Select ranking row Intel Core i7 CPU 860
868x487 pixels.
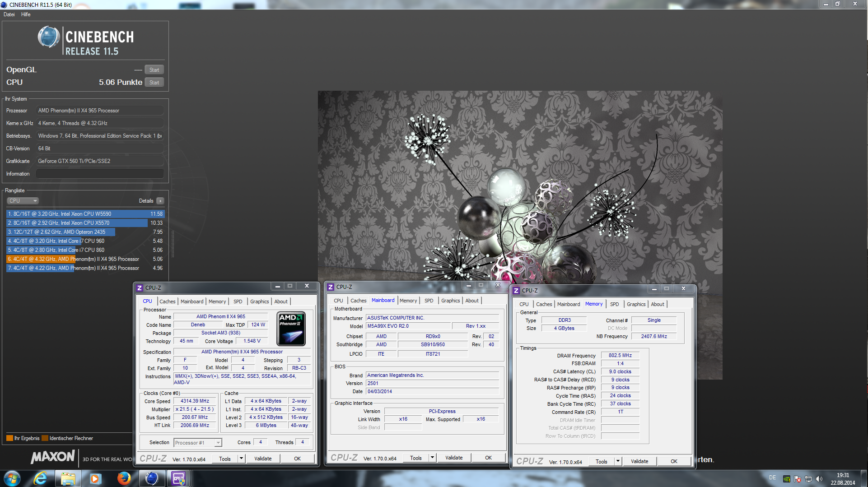click(85, 250)
